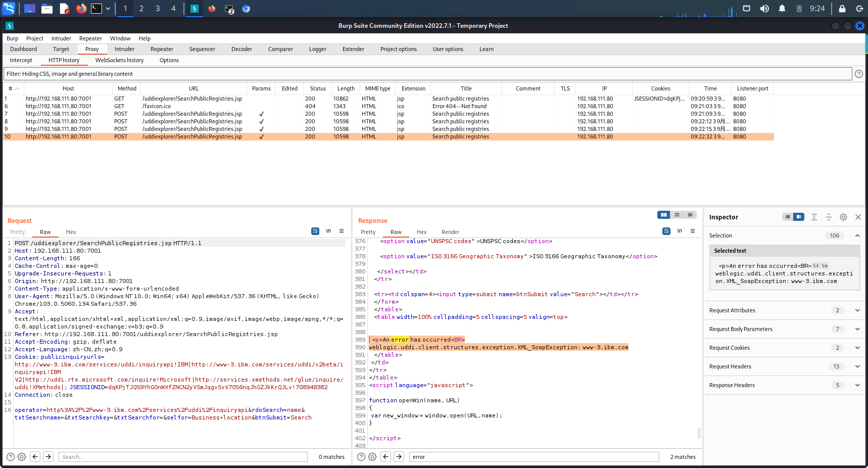Open search settings gear in Request panel
The height and width of the screenshot is (468, 868).
coord(22,457)
